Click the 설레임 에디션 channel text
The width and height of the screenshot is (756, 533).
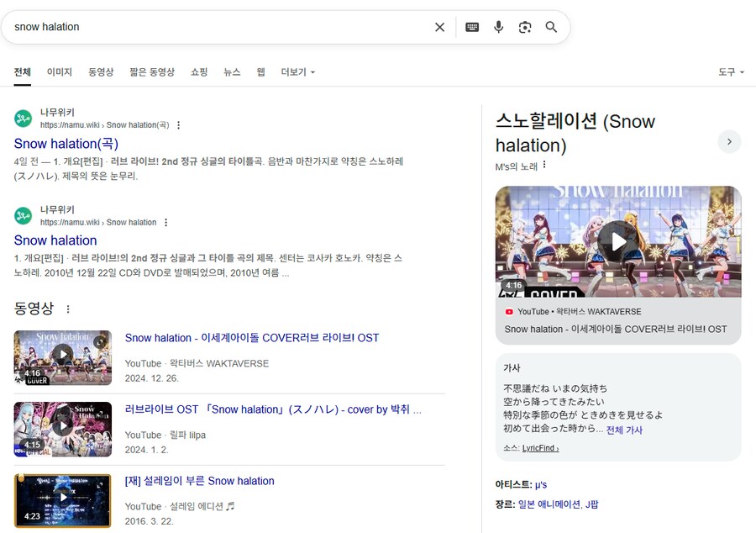click(202, 506)
